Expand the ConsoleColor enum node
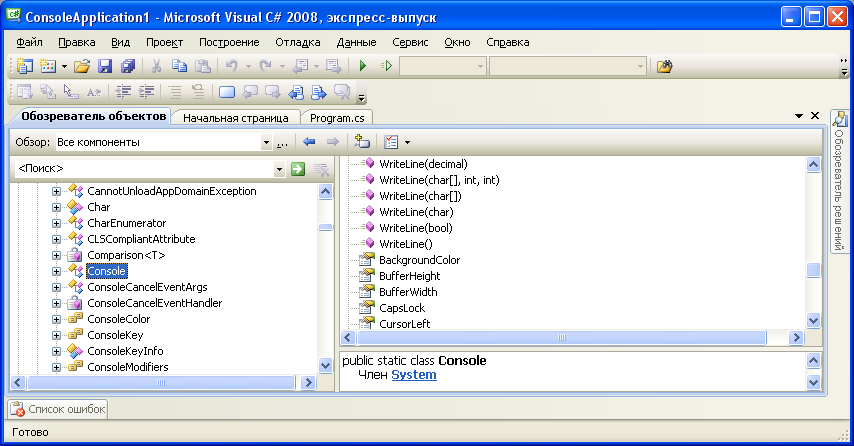The height and width of the screenshot is (446, 854). [56, 319]
